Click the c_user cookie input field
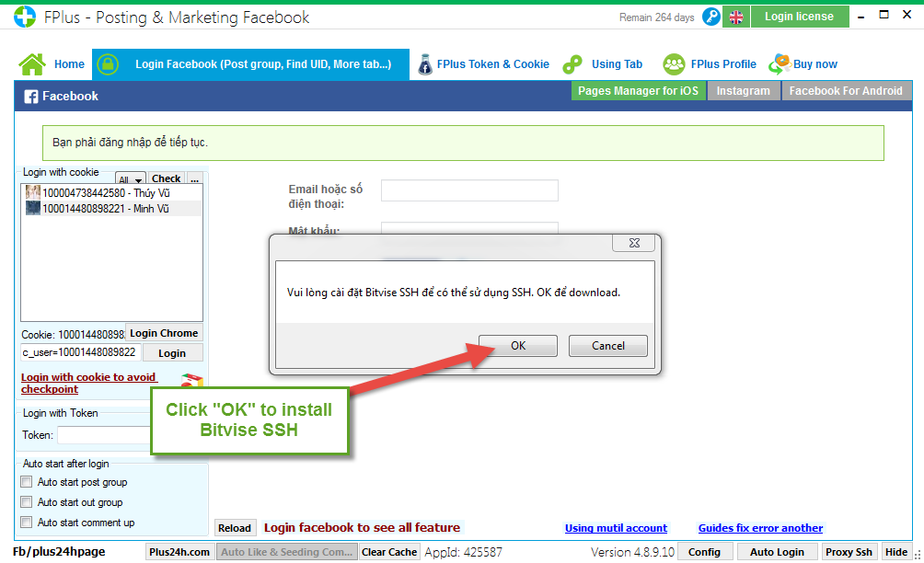The height and width of the screenshot is (563, 924). coord(81,352)
